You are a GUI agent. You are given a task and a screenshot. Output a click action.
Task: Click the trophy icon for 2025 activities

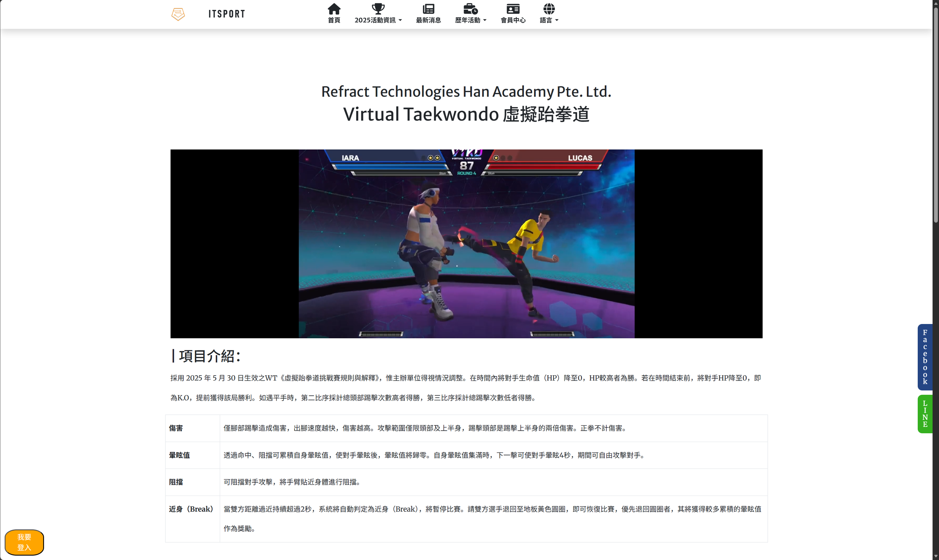coord(378,9)
